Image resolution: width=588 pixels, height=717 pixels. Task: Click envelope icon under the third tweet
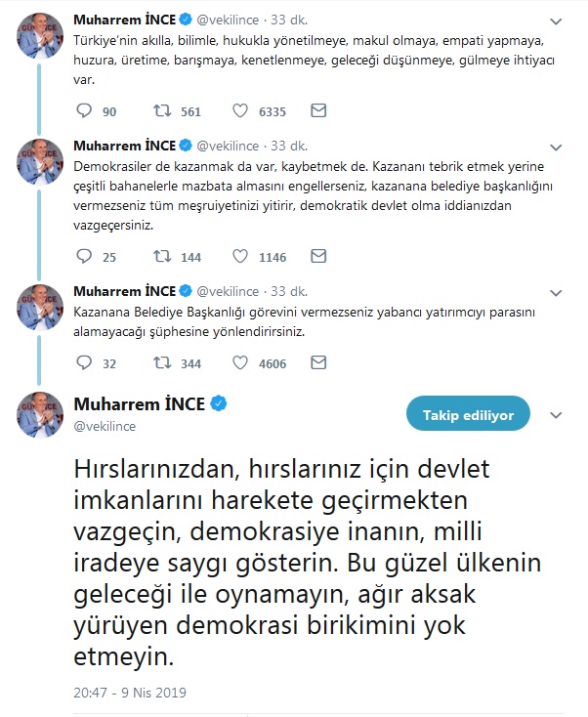(x=317, y=363)
